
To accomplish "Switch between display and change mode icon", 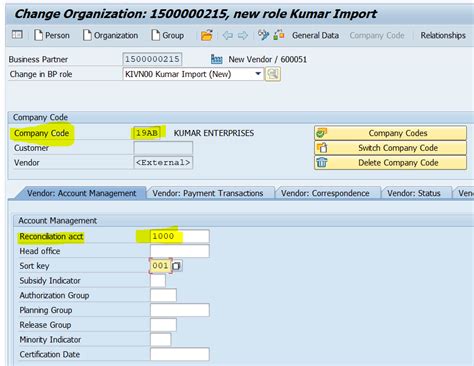I will 263,35.
